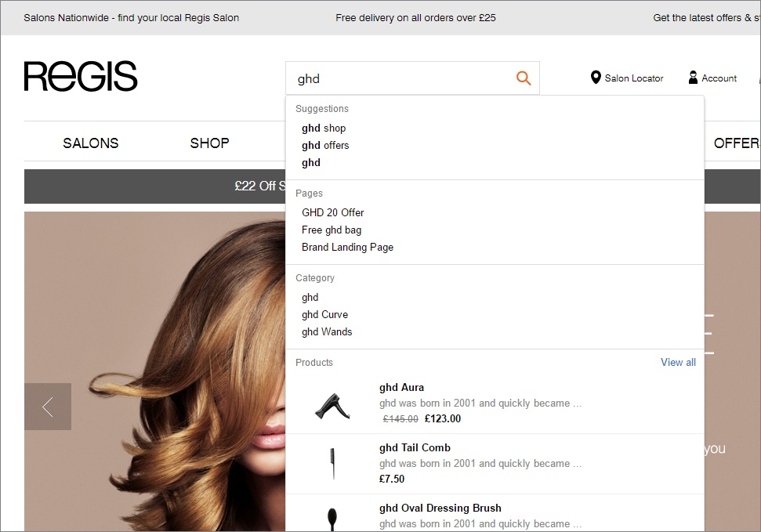Open the ghd Oval Dressing Brush thumbnail
Image resolution: width=761 pixels, height=532 pixels.
pyautogui.click(x=332, y=518)
